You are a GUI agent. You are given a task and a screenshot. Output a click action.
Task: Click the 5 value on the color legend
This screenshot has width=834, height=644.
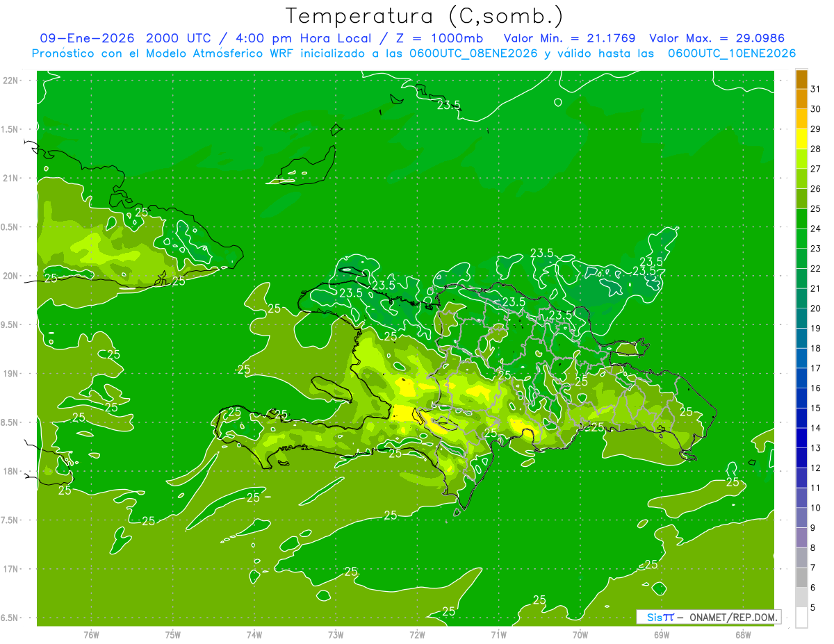coord(812,607)
